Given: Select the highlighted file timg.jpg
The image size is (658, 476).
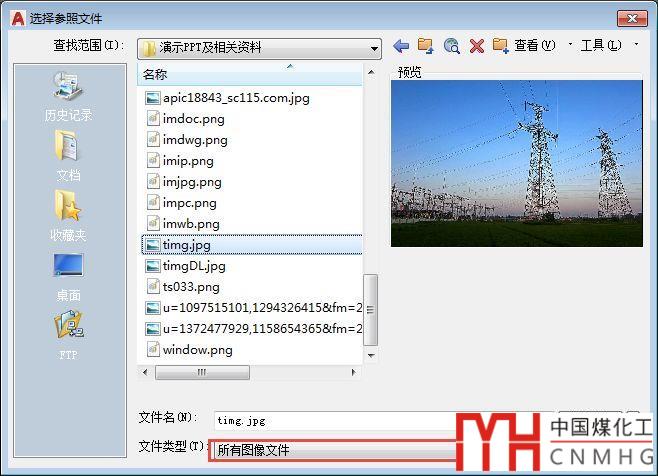Looking at the screenshot, I should (x=252, y=245).
